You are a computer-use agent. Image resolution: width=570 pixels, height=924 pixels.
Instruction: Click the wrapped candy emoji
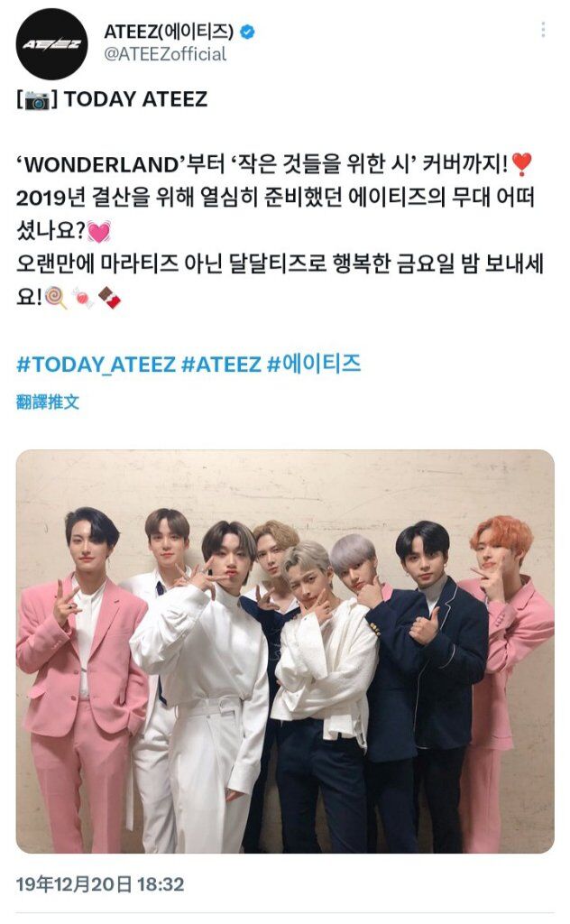coord(83,297)
